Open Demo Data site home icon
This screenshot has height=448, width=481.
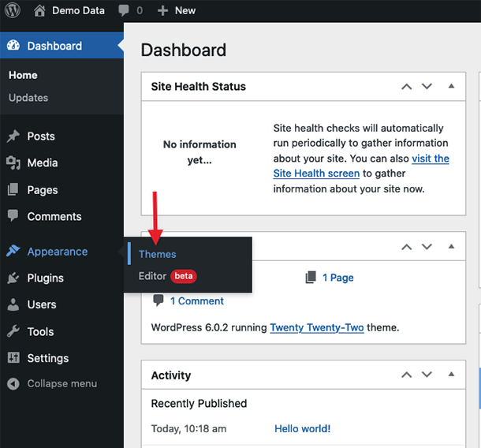pyautogui.click(x=39, y=10)
